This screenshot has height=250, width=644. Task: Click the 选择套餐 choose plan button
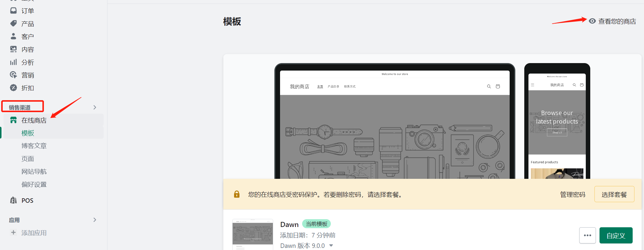(x=614, y=194)
